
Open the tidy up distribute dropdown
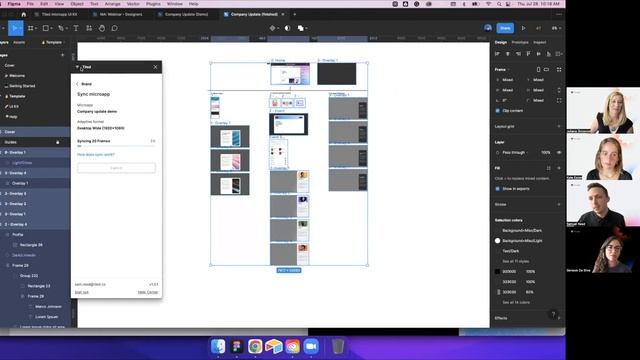(x=559, y=54)
